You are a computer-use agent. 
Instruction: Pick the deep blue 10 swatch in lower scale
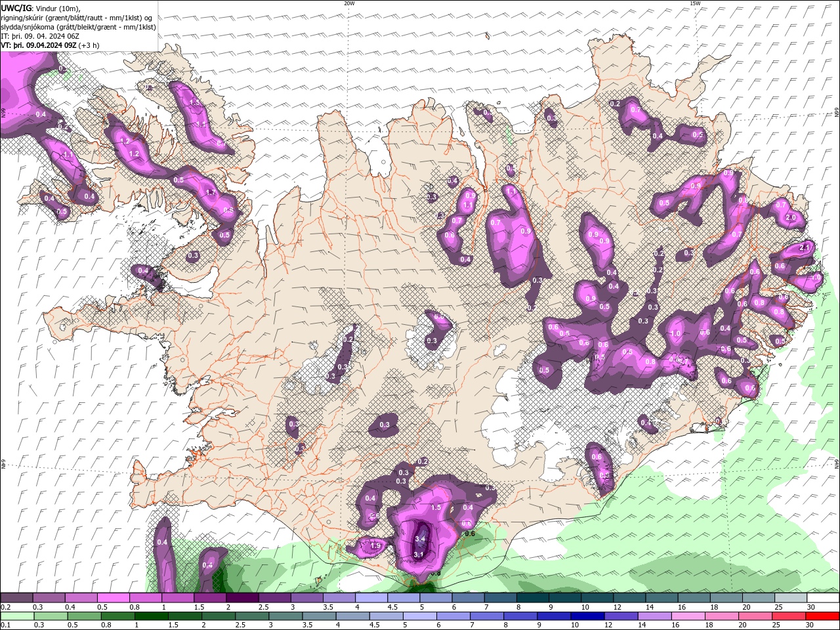coord(588,616)
